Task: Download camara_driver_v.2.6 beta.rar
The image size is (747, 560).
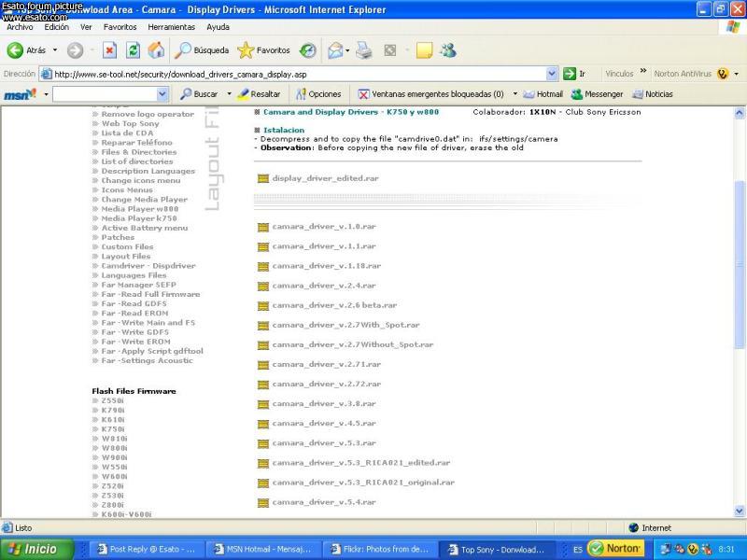Action: pos(334,305)
